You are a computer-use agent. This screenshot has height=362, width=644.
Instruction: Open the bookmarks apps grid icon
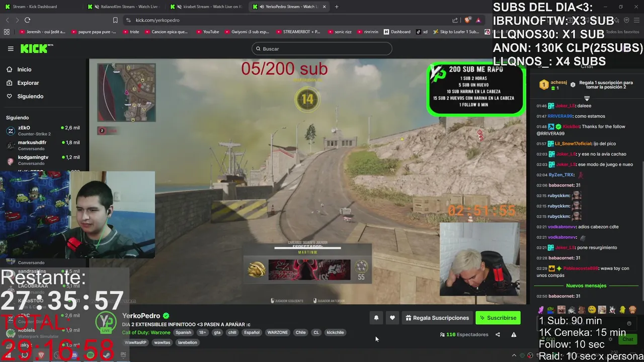point(7,32)
